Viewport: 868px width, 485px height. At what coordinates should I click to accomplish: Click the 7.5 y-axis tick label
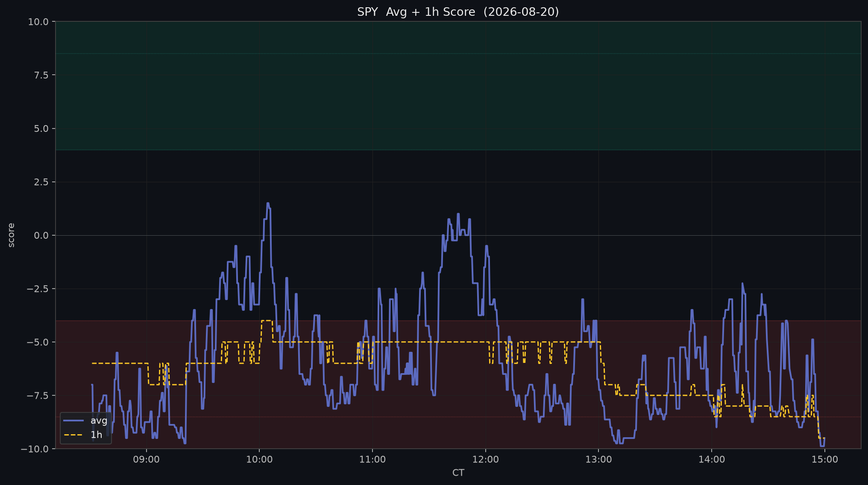41,75
